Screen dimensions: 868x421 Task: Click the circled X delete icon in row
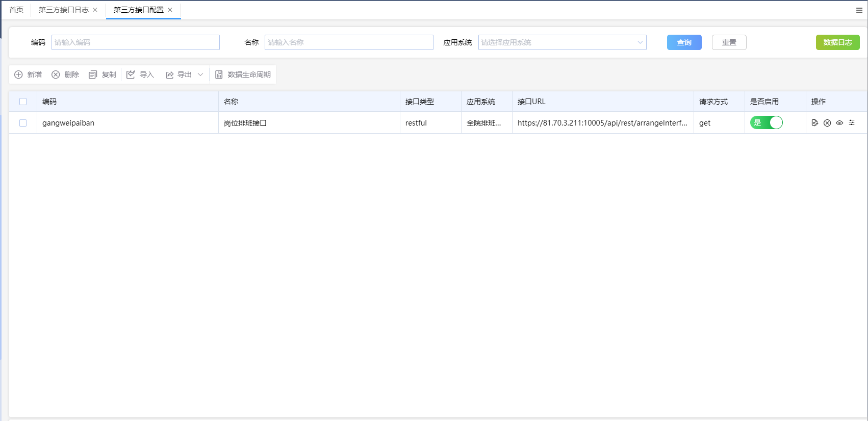point(827,123)
